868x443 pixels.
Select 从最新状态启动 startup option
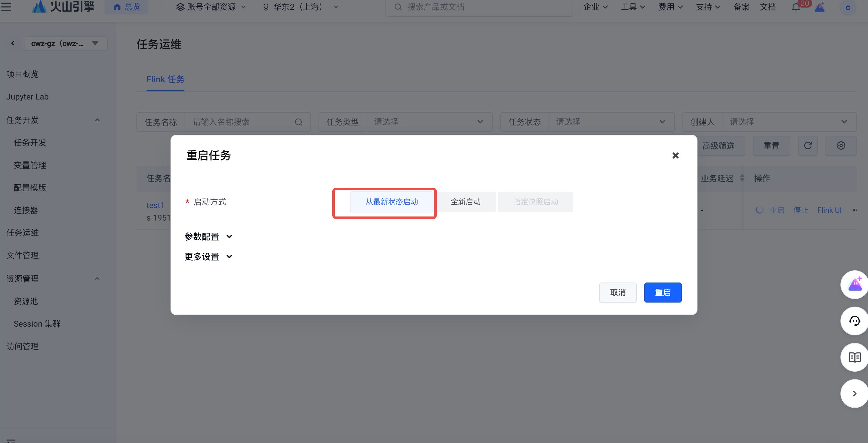[391, 202]
